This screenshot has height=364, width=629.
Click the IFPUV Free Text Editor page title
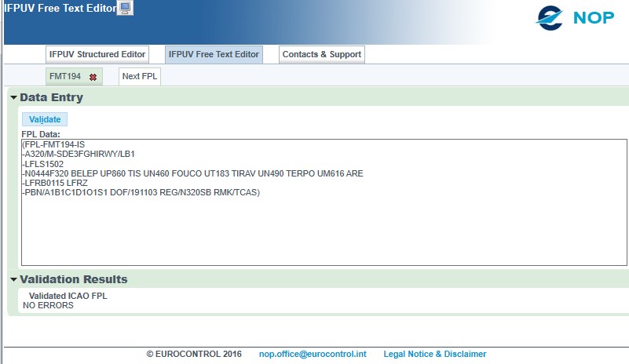click(x=60, y=8)
